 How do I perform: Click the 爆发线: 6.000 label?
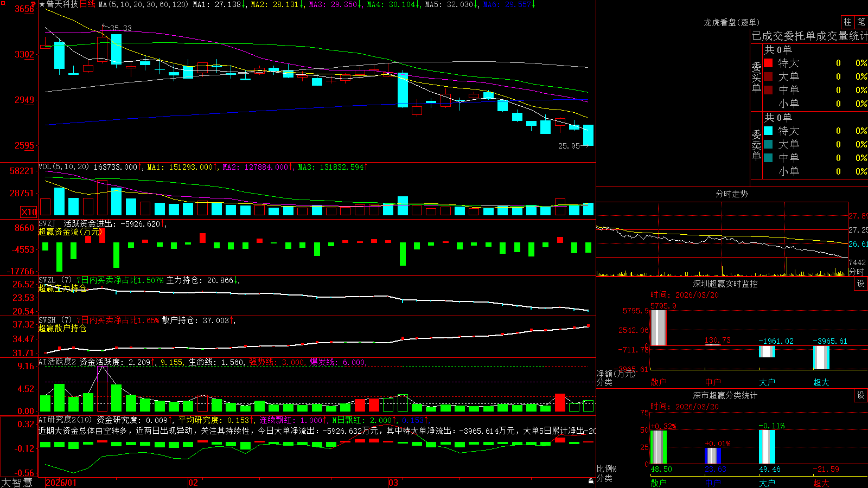pos(337,362)
